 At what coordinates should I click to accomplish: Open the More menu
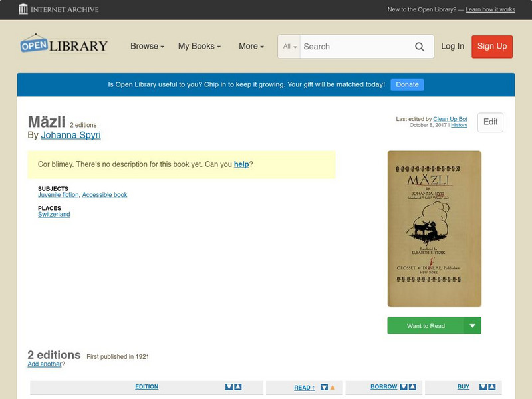[x=250, y=46]
